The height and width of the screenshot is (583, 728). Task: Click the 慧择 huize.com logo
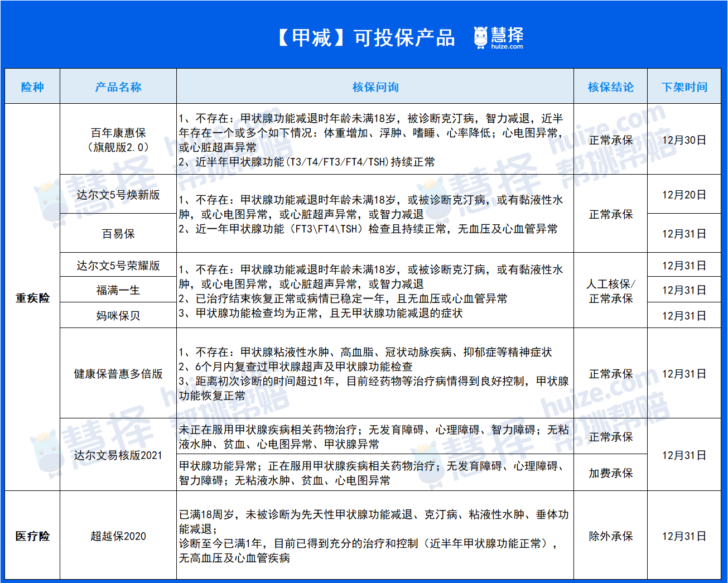[498, 37]
